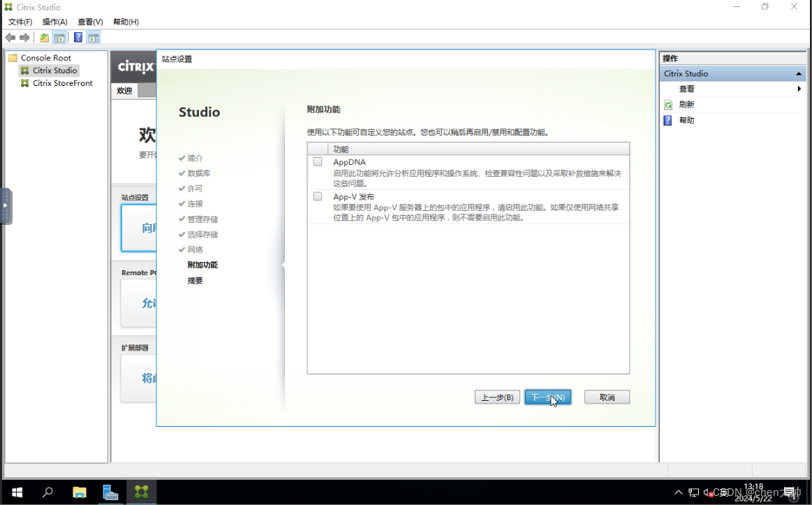812x505 pixels.
Task: Click the App-V 发布 feature name
Action: (354, 197)
